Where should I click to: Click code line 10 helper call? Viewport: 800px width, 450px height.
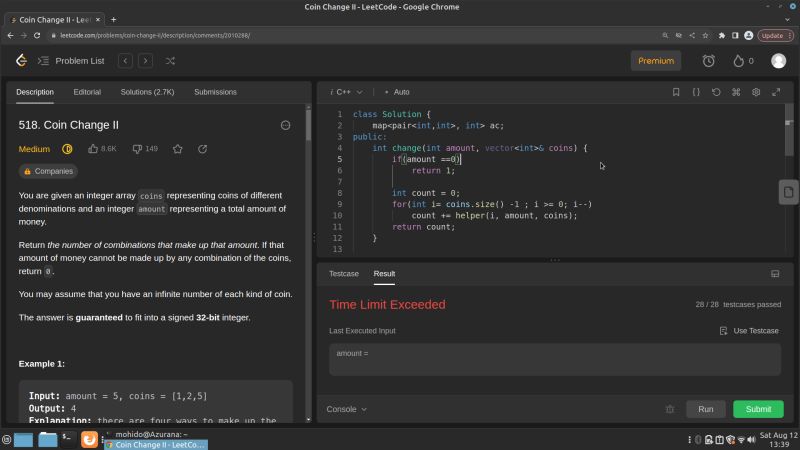494,215
